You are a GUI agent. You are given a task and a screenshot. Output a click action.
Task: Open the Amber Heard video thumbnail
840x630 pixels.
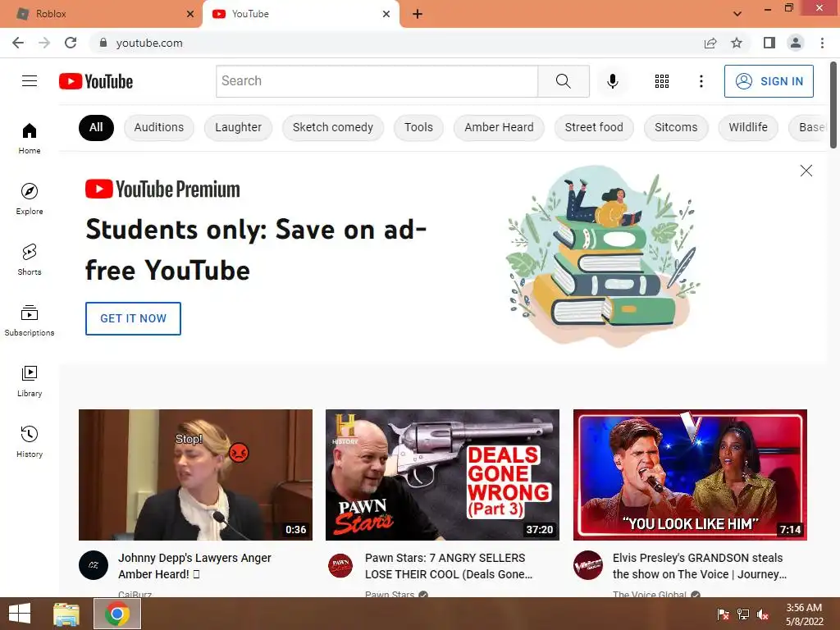(x=195, y=475)
